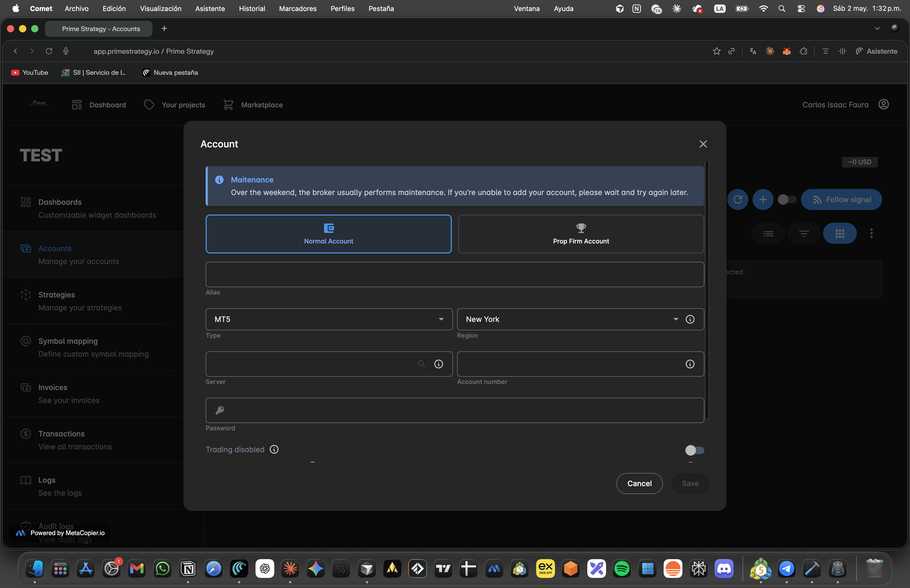
Task: Click the Account dialog scrollbar
Action: pos(706,290)
